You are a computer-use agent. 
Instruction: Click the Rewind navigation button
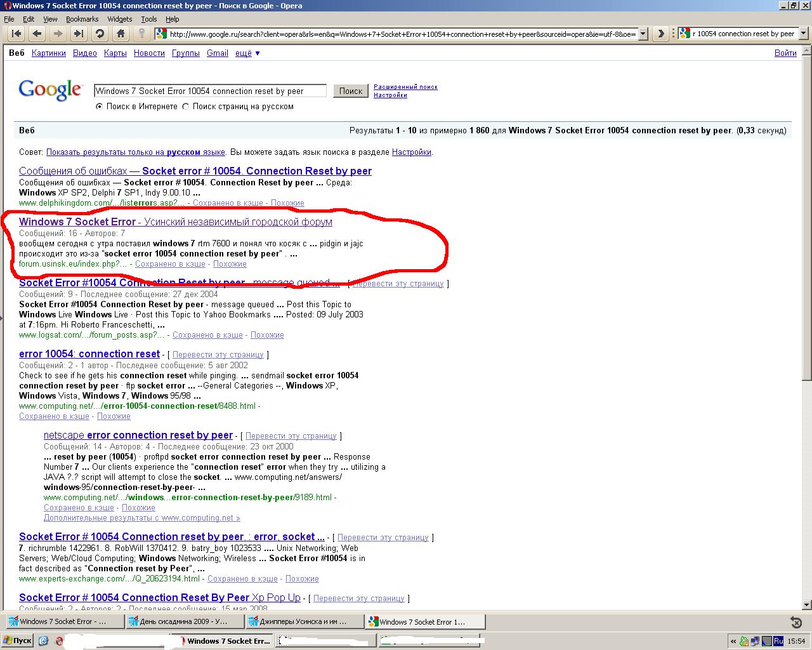coord(16,34)
